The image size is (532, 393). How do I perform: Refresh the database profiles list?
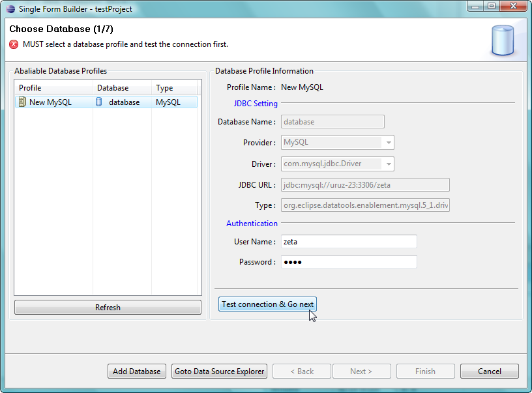(108, 308)
